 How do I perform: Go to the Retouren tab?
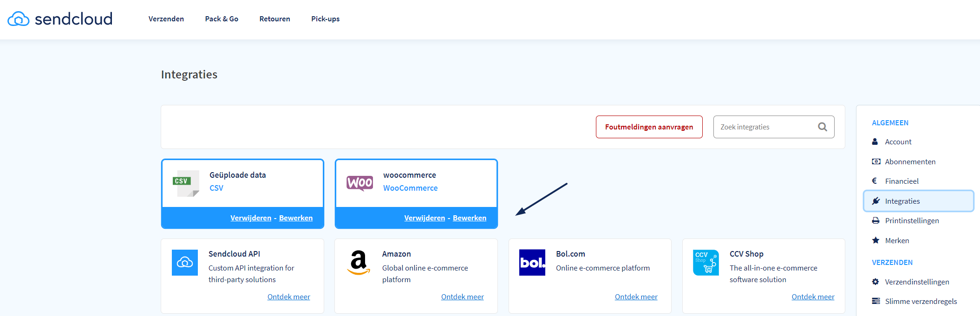pyautogui.click(x=274, y=19)
